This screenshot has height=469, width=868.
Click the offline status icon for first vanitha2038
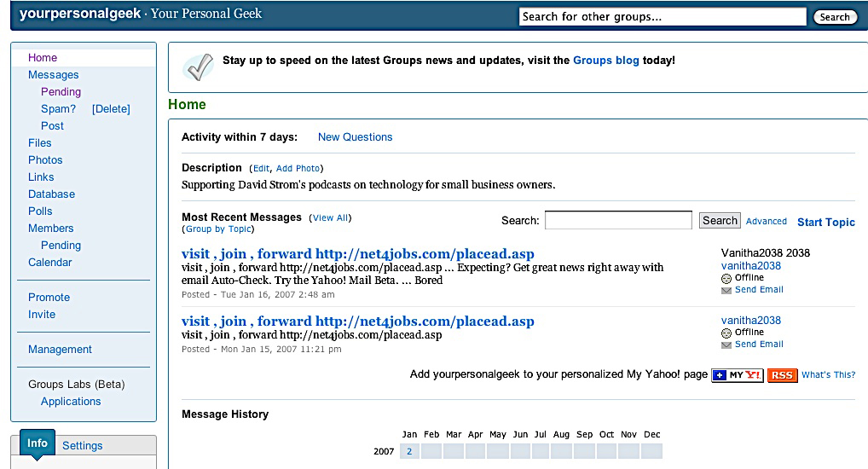tap(726, 279)
